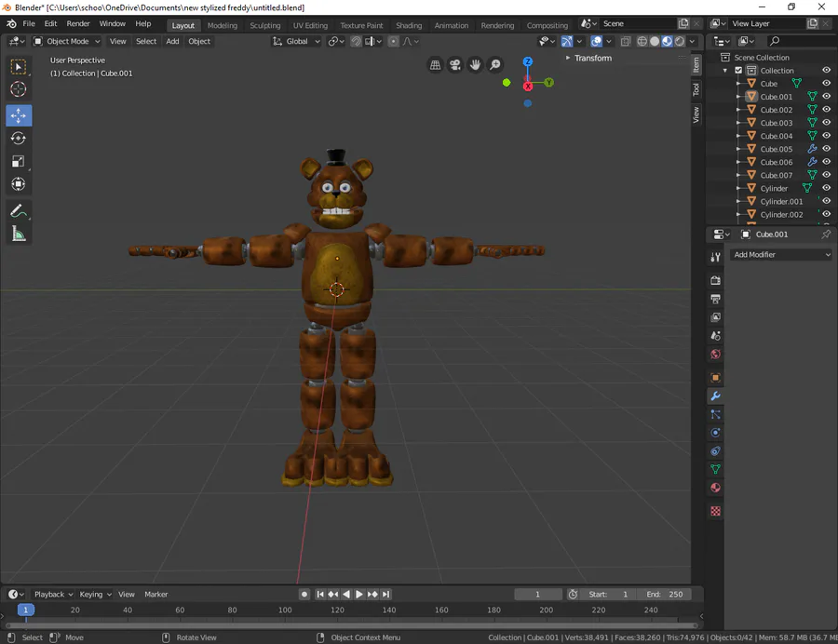
Task: Open Global transform orientation dropdown
Action: pos(297,41)
